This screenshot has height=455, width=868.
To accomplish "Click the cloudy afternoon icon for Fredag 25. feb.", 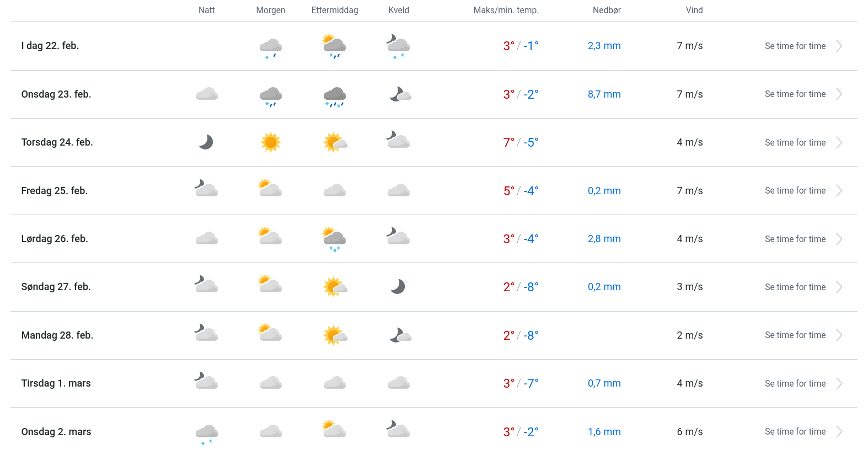I will (335, 191).
